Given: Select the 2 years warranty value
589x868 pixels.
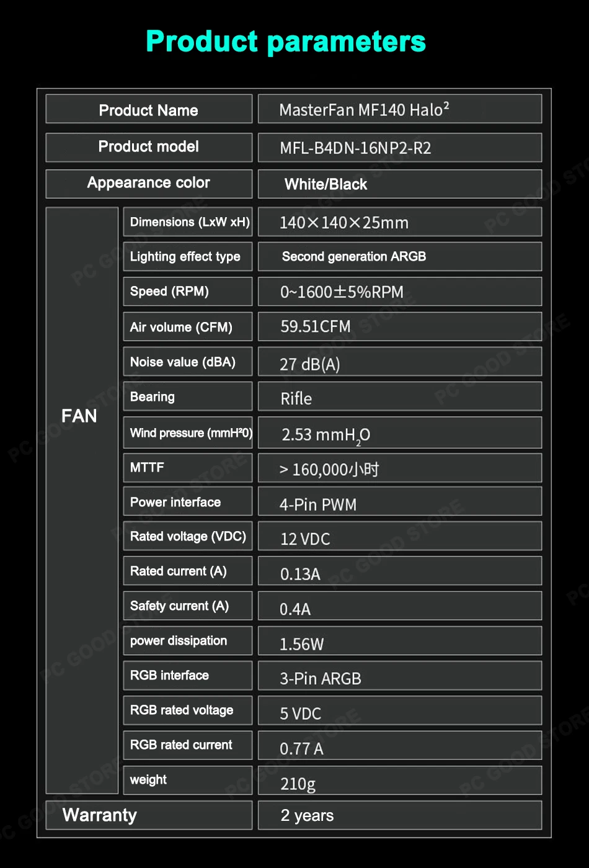Looking at the screenshot, I should tap(307, 815).
